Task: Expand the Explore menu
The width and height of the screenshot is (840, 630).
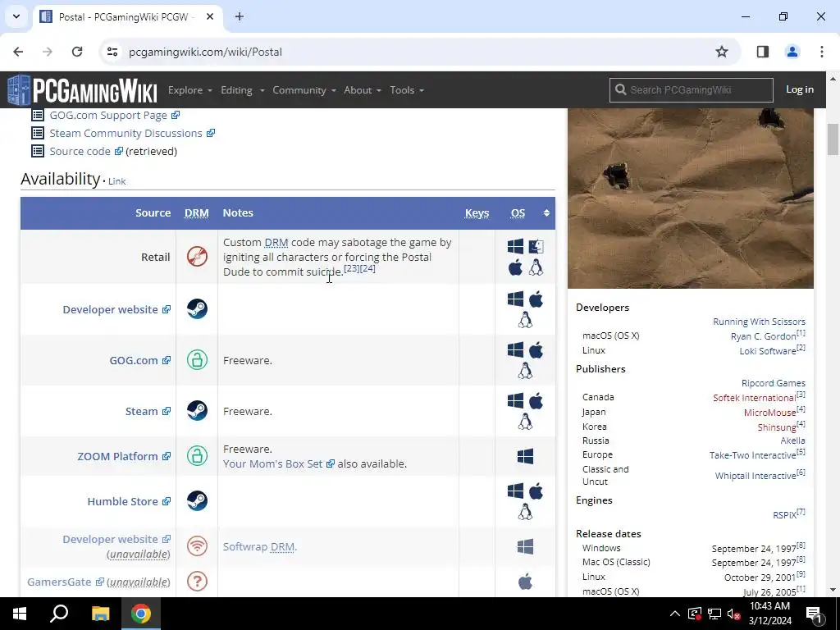Action: 189,90
